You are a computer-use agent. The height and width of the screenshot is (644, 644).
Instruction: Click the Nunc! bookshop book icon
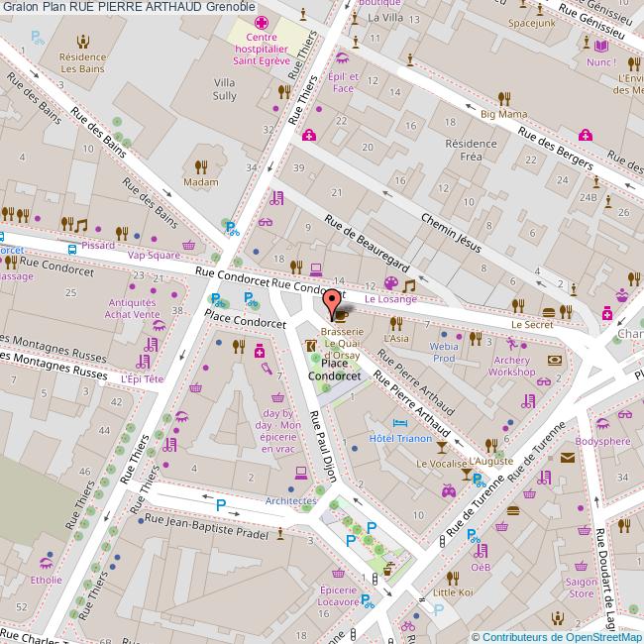click(x=600, y=45)
